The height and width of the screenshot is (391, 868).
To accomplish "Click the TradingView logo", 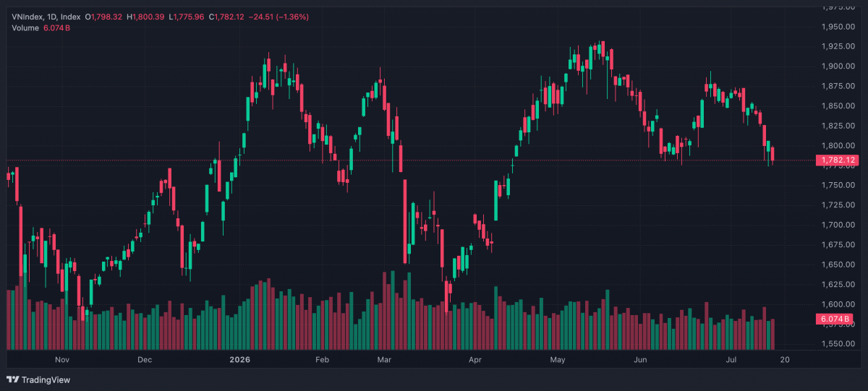I will click(x=38, y=379).
